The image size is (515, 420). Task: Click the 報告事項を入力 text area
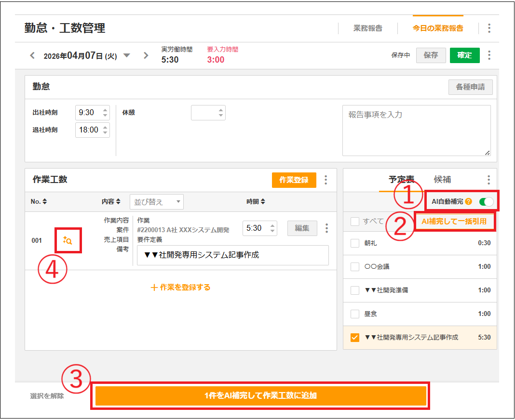417,130
